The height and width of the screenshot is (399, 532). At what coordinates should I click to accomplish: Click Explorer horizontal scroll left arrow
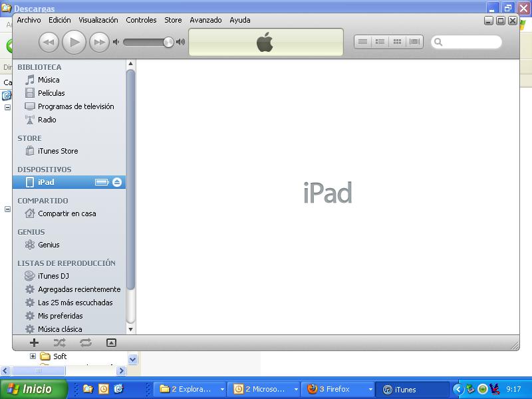[x=5, y=371]
